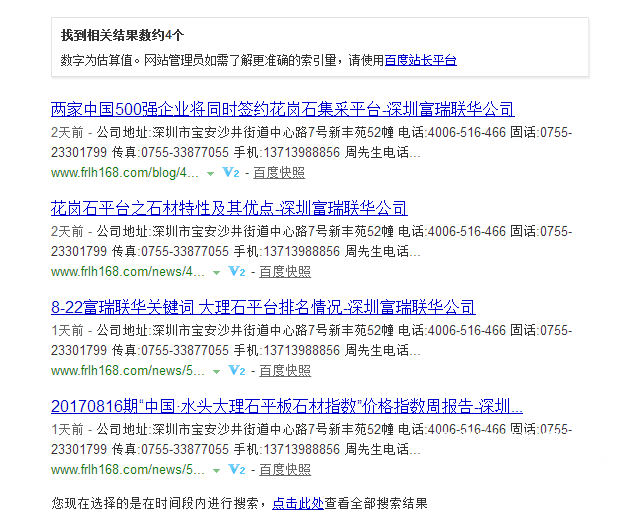624x516 pixels.
Task: Expand URL dropdown arrow under 8-22富瑞联华关键词 result
Action: [x=216, y=372]
